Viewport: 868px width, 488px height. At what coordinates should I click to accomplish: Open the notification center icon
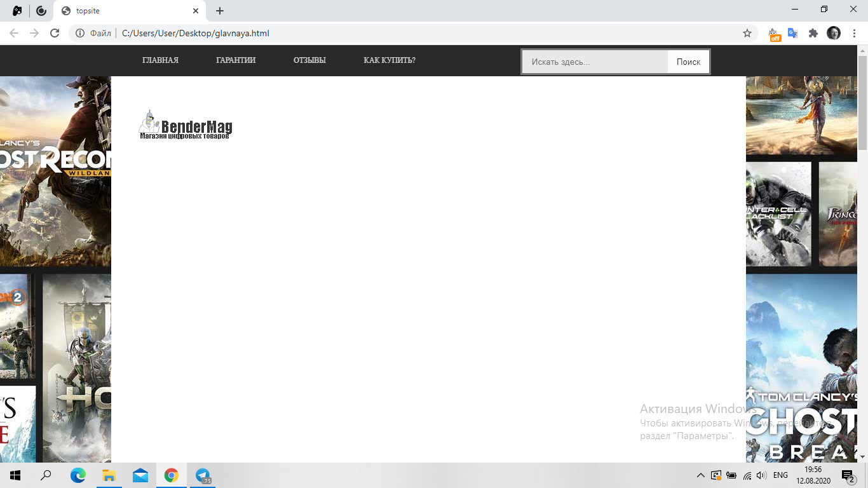[x=848, y=475]
